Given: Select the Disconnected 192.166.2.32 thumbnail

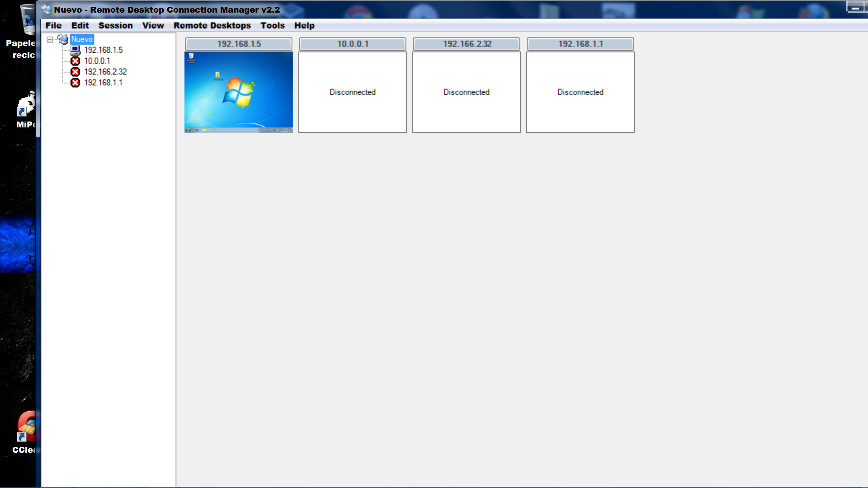Looking at the screenshot, I should tap(466, 92).
